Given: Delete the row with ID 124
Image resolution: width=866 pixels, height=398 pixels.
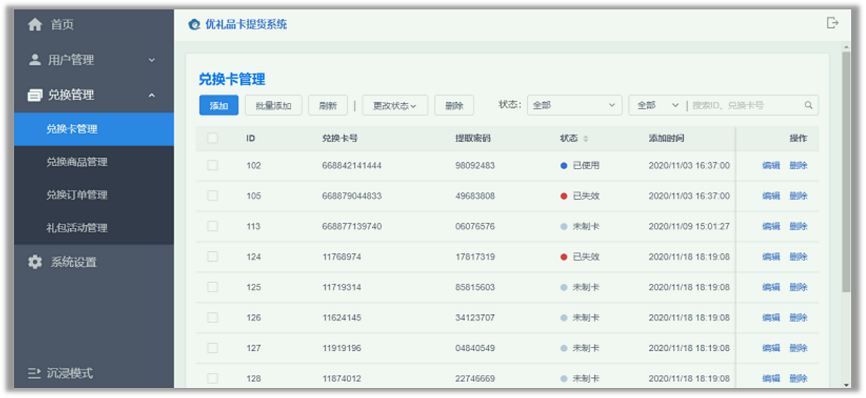Looking at the screenshot, I should click(798, 257).
